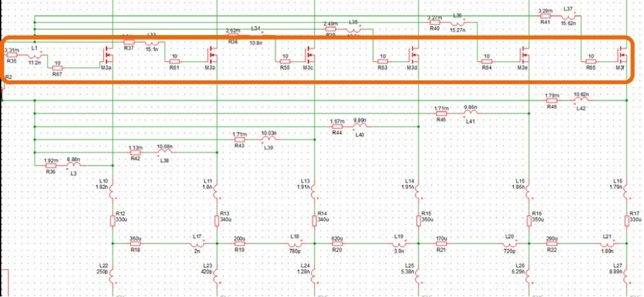
Task: Select inductor L42 symbol
Action: click(581, 100)
